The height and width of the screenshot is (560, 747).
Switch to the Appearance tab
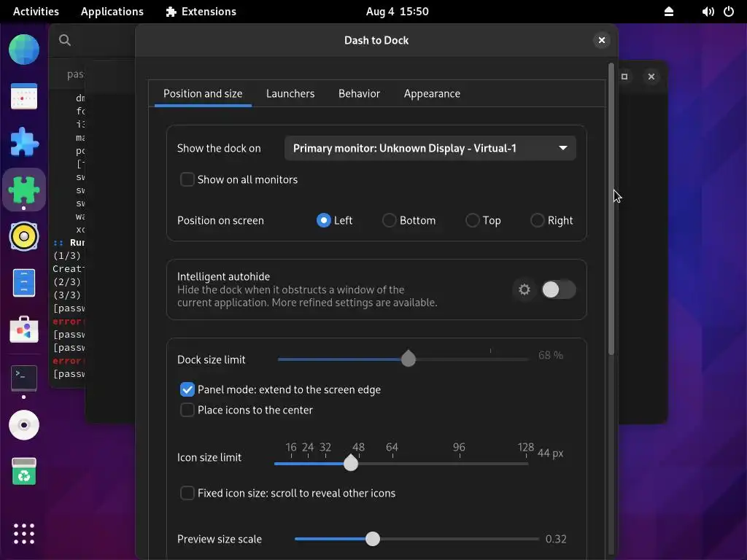click(432, 94)
